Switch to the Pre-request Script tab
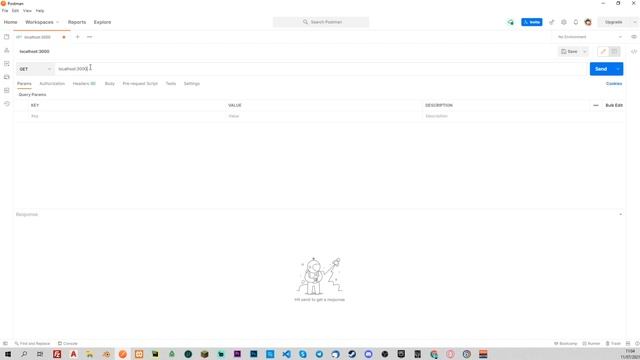The height and width of the screenshot is (360, 640). tap(140, 83)
